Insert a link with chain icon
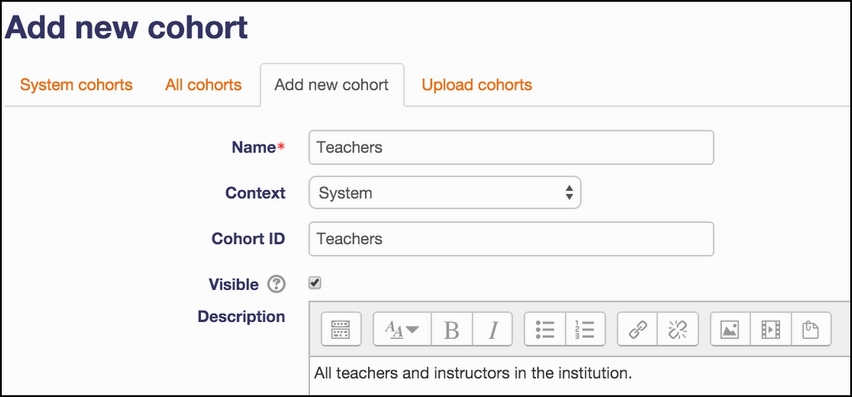 (637, 329)
